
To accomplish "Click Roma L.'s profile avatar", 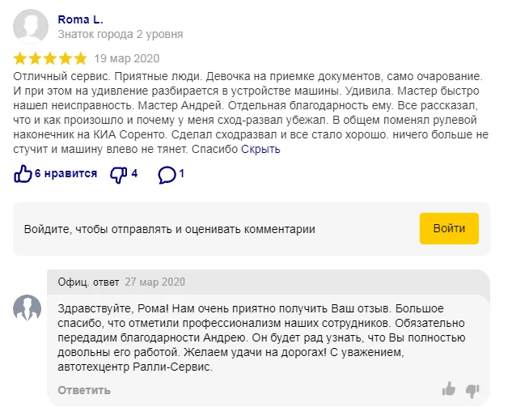I will (31, 26).
